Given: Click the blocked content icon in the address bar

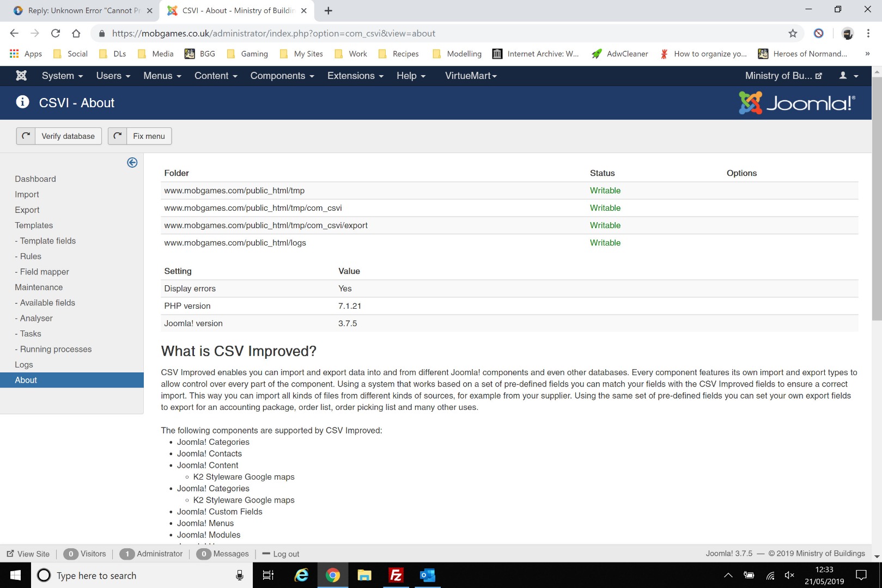Looking at the screenshot, I should point(819,33).
